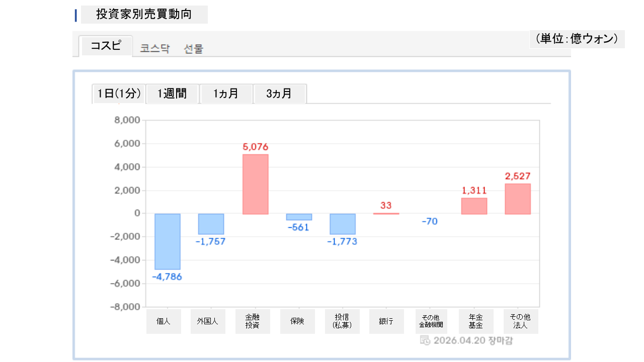Click the blue 外国人 bar of -1,757
The width and height of the screenshot is (644, 362).
pos(211,224)
